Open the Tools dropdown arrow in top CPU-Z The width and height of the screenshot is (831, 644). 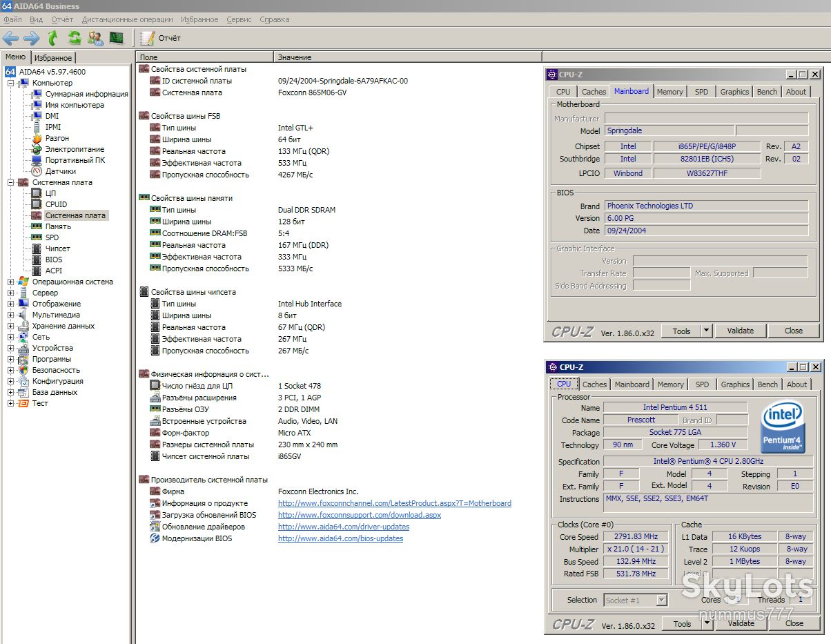click(706, 331)
